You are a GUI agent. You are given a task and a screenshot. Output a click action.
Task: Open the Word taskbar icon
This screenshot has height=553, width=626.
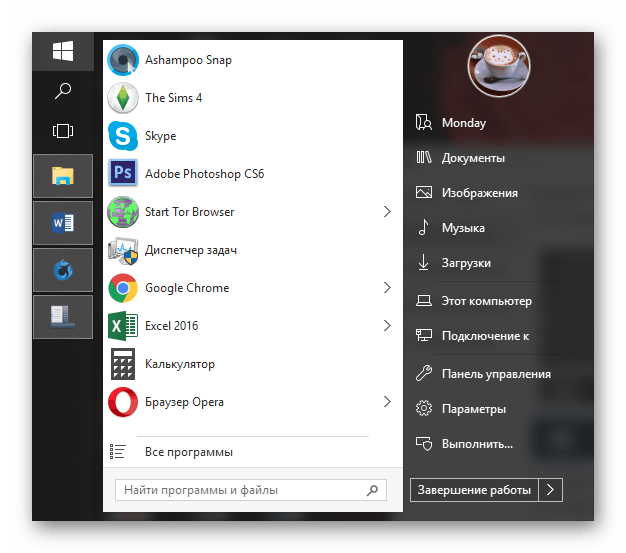(x=63, y=223)
